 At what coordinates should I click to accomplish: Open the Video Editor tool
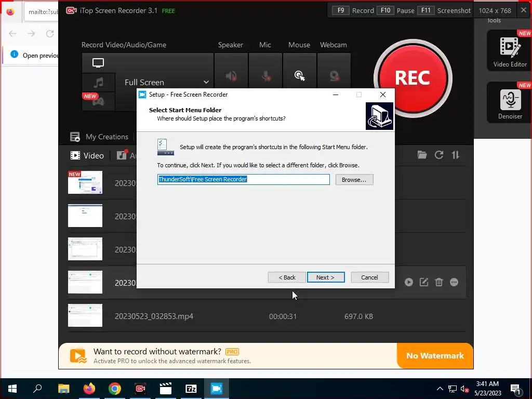point(510,50)
